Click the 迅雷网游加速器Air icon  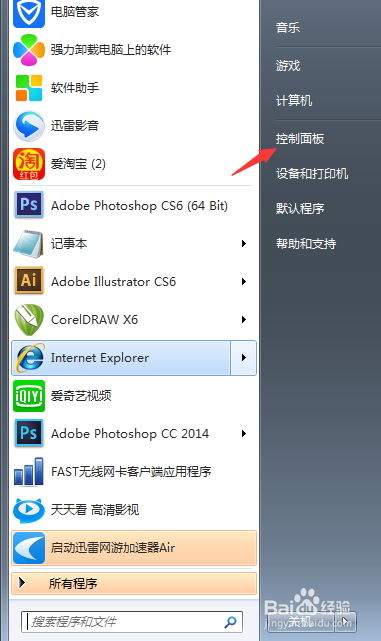[29, 548]
